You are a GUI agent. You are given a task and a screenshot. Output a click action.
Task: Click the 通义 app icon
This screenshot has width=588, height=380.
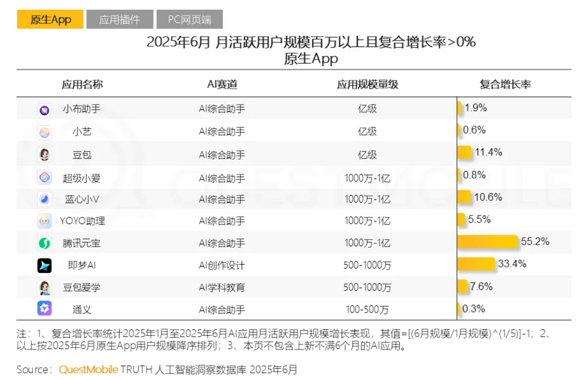[x=45, y=308]
